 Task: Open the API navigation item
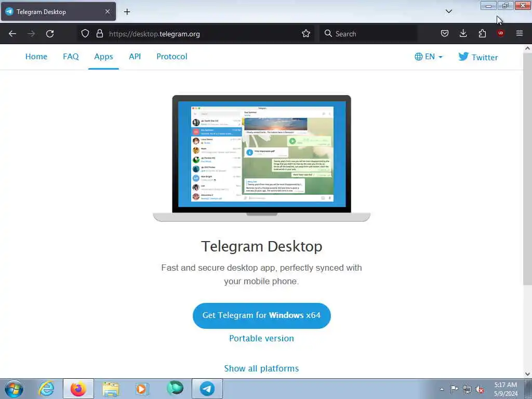pyautogui.click(x=135, y=57)
